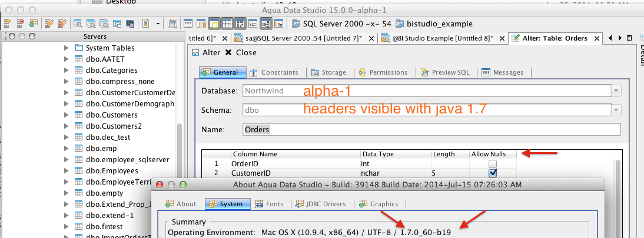Click the second query window magnifier icon
Screen dimensions: 644x238
tap(91, 24)
